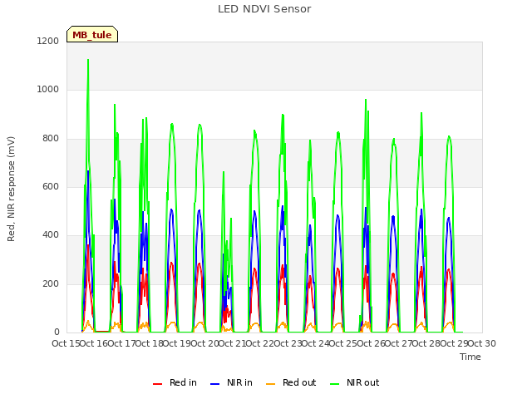The width and height of the screenshot is (532, 399).
Task: Click the 'Oct 21' x-axis tick label
Action: click(x=232, y=343)
